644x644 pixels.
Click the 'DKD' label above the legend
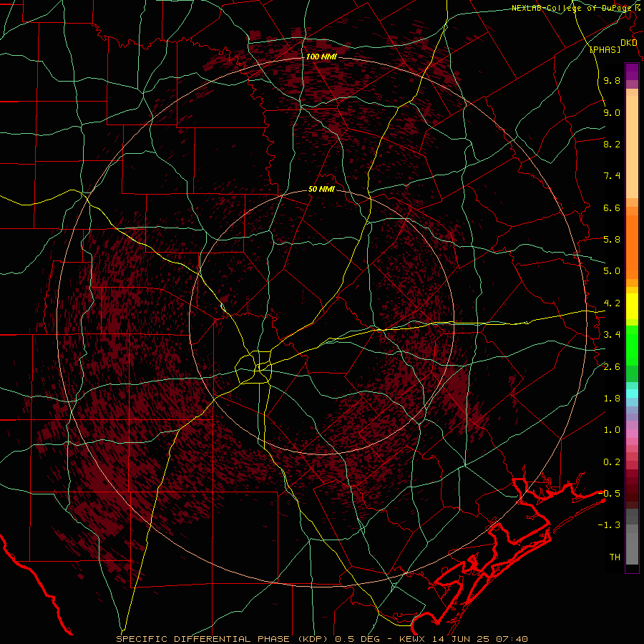click(628, 43)
